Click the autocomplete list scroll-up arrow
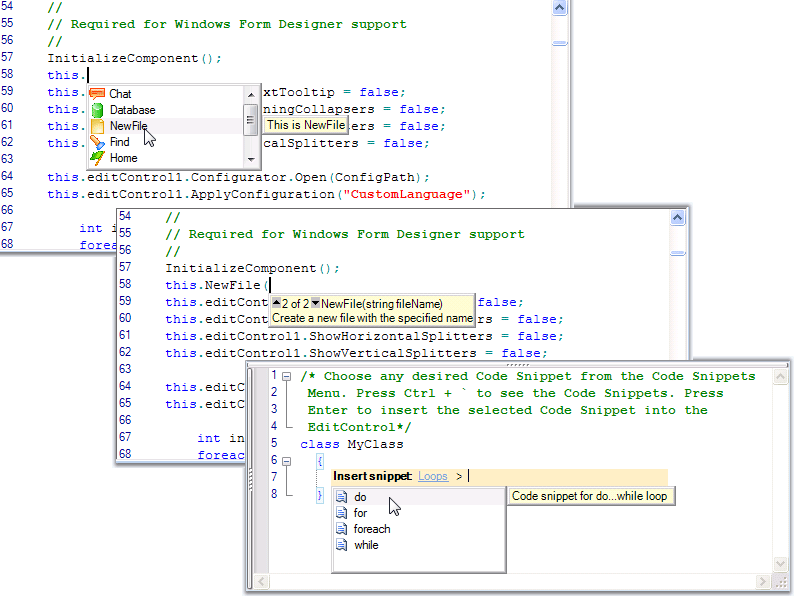The height and width of the screenshot is (596, 794). 251,95
